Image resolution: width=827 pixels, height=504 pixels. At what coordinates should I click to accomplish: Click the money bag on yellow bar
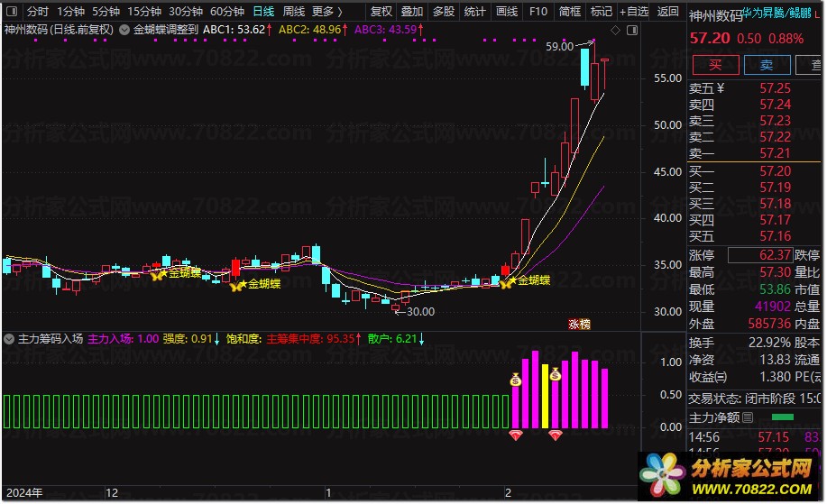click(x=556, y=374)
